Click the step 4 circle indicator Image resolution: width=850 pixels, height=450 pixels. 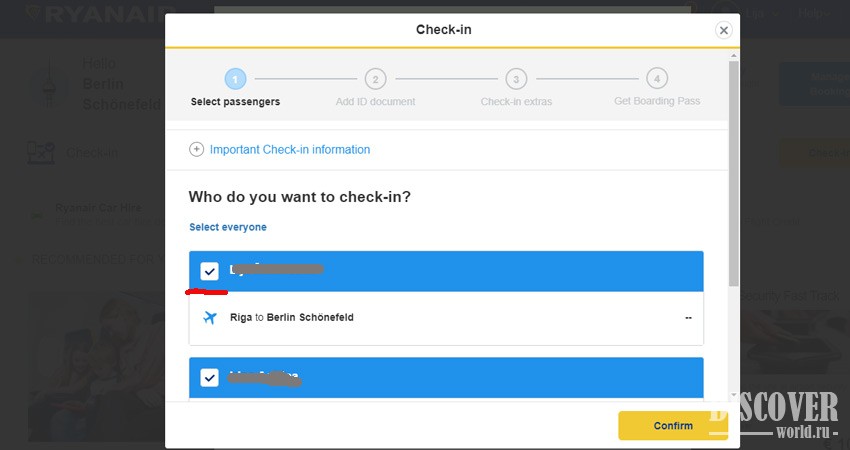point(656,78)
